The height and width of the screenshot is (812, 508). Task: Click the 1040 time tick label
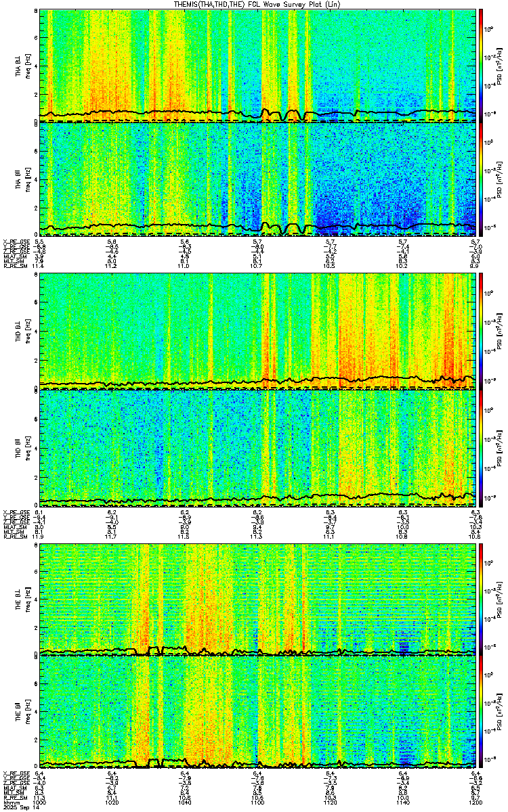pos(184,801)
